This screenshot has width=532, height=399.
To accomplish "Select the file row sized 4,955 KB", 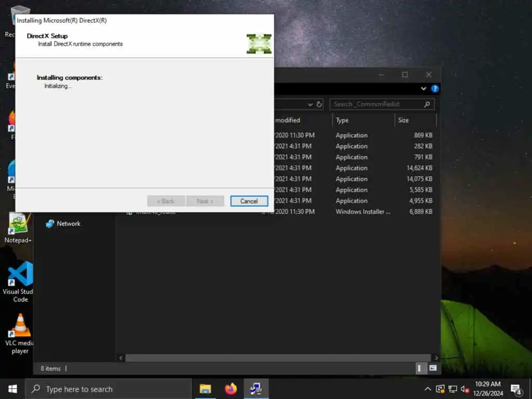I will pos(353,201).
